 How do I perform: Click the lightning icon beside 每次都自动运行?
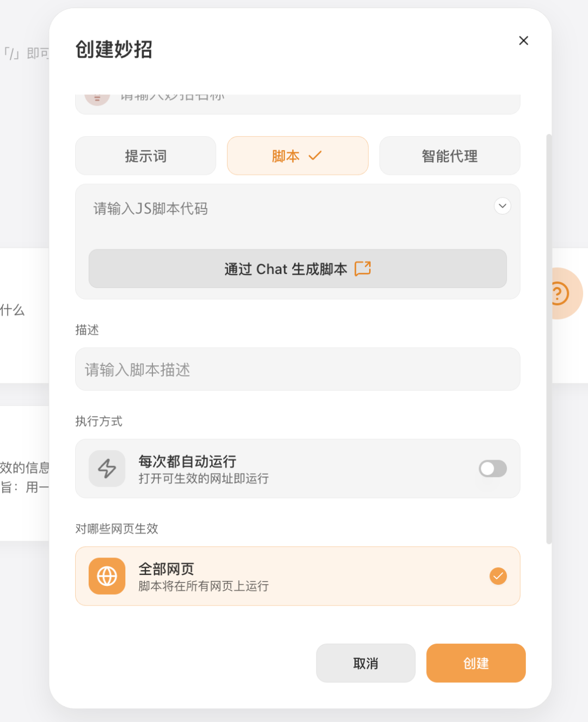click(x=107, y=469)
